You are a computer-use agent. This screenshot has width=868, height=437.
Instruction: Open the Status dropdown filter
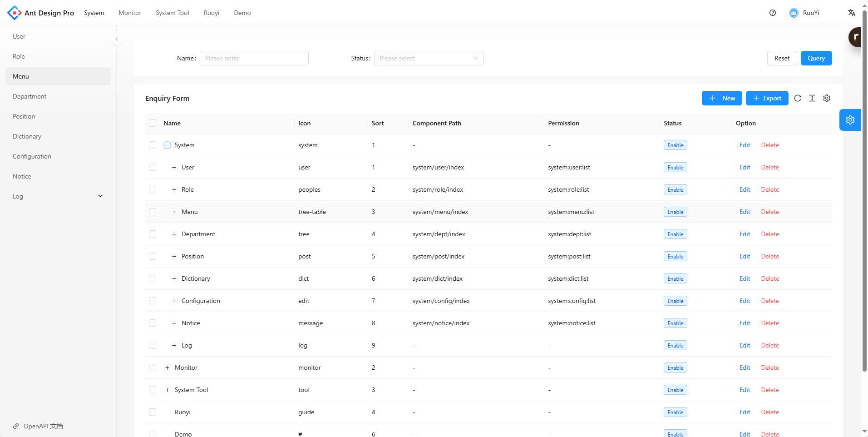coord(428,58)
